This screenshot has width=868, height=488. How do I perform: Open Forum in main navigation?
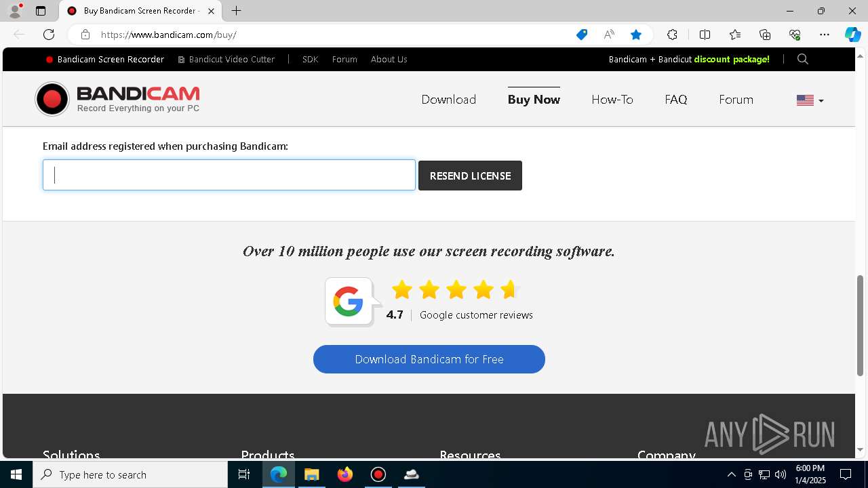click(x=736, y=100)
